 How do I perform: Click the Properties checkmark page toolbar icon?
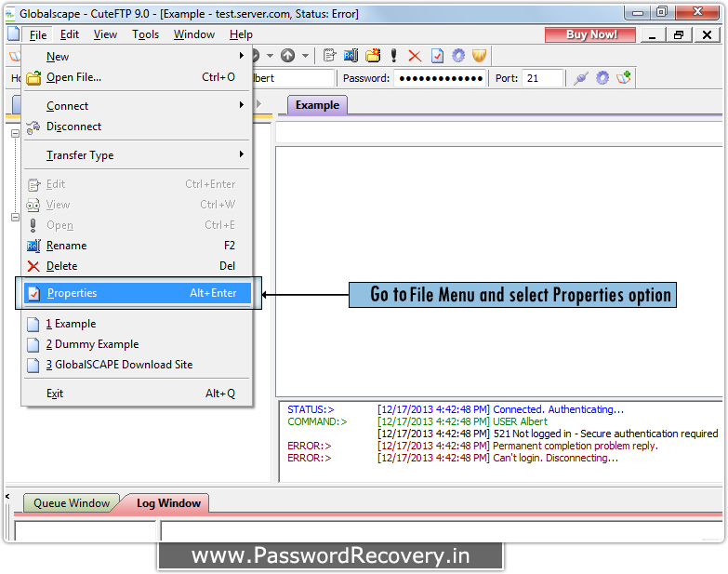pos(437,56)
